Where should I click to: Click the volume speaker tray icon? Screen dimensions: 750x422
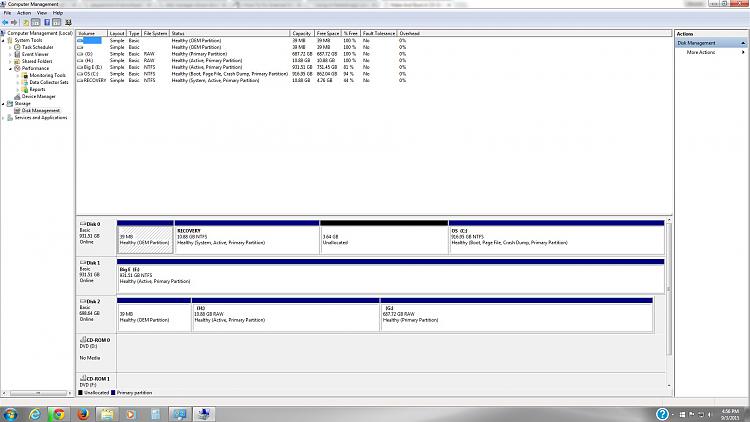(710, 414)
